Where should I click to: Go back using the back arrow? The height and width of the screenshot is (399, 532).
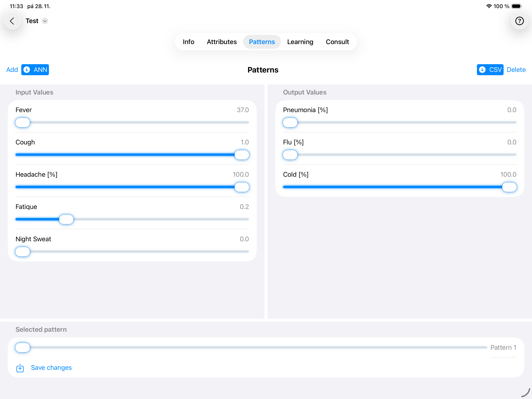[x=12, y=21]
